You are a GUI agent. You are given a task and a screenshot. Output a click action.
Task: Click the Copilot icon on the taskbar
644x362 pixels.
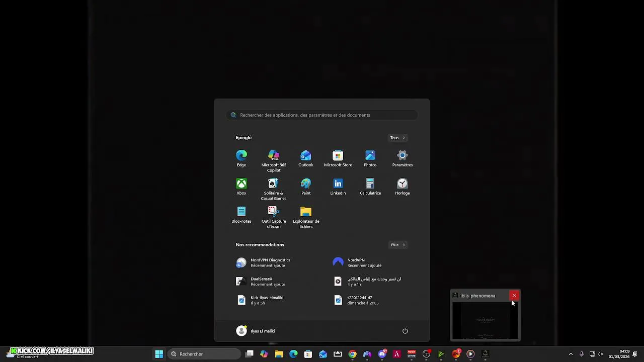pyautogui.click(x=264, y=354)
